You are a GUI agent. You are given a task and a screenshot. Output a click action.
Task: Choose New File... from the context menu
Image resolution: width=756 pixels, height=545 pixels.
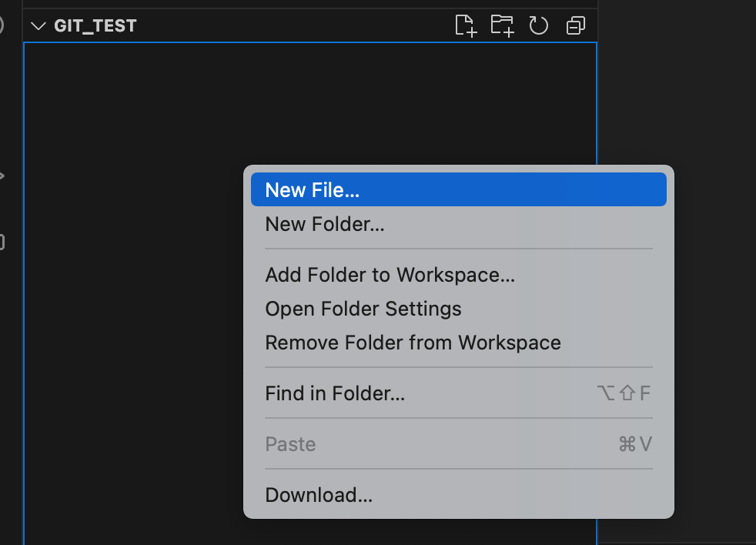click(459, 189)
